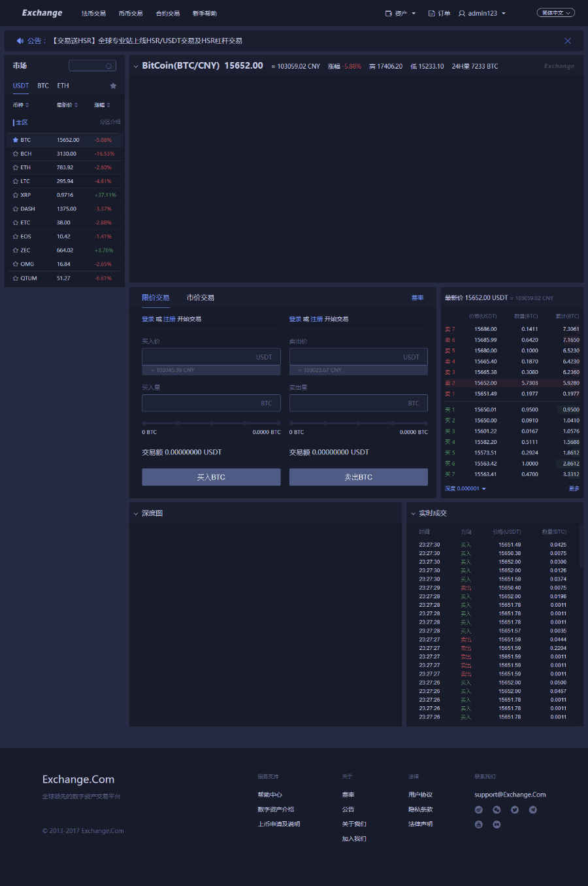Click the 卖出BTC sell button
The width and height of the screenshot is (588, 886).
click(x=358, y=477)
